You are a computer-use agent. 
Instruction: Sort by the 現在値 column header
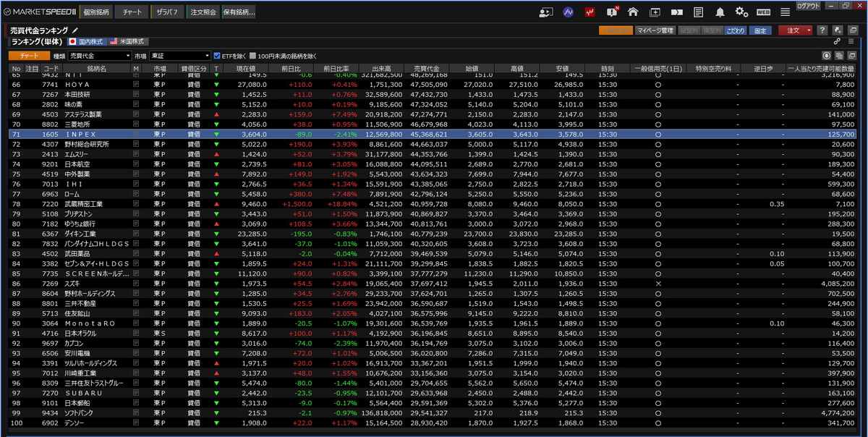coord(246,69)
